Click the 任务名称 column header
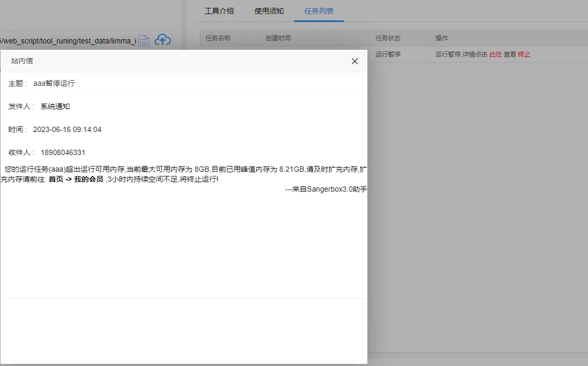This screenshot has width=588, height=366. tap(218, 38)
